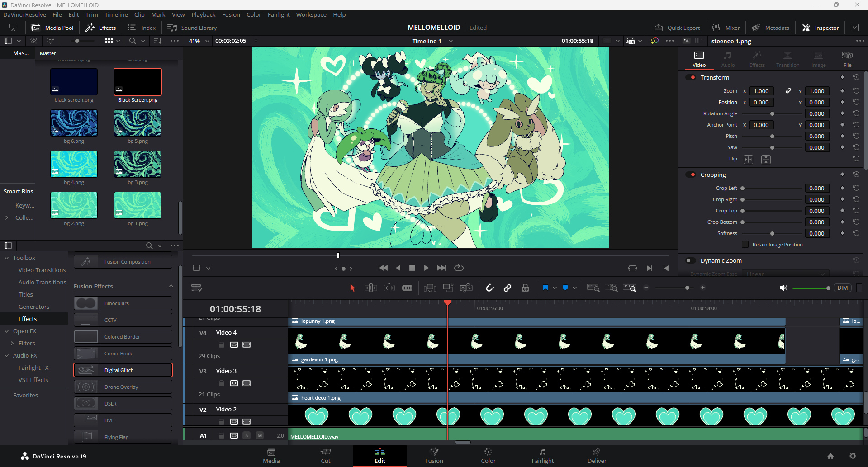Screen dimensions: 868x467
Task: Switch to the Color page tab
Action: [x=488, y=456]
